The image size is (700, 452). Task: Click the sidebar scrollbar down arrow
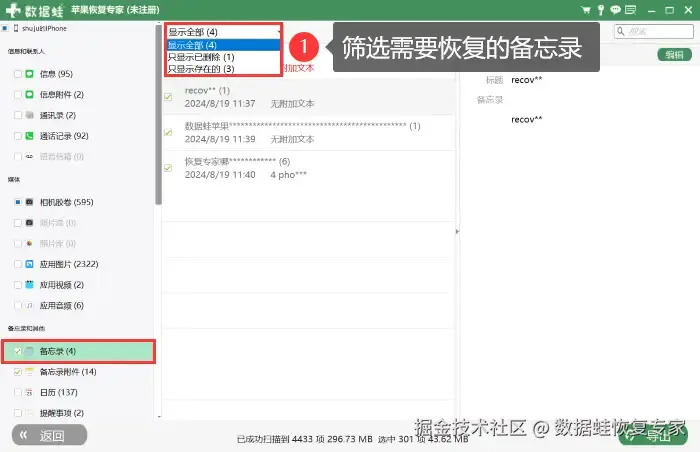(x=159, y=416)
